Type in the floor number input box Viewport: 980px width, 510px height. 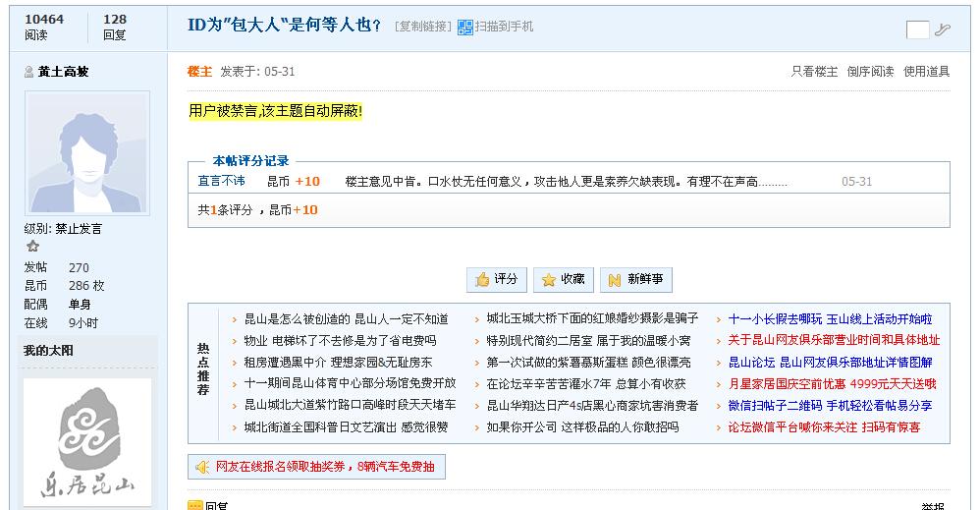917,29
